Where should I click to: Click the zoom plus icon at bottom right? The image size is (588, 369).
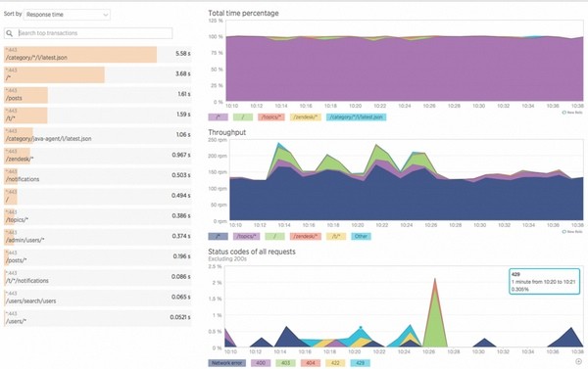(x=578, y=361)
